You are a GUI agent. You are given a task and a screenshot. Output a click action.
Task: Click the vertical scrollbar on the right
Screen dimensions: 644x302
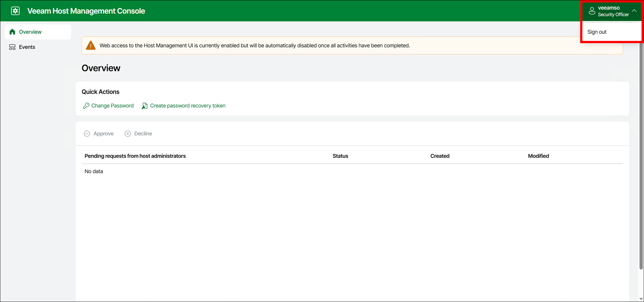point(641,149)
